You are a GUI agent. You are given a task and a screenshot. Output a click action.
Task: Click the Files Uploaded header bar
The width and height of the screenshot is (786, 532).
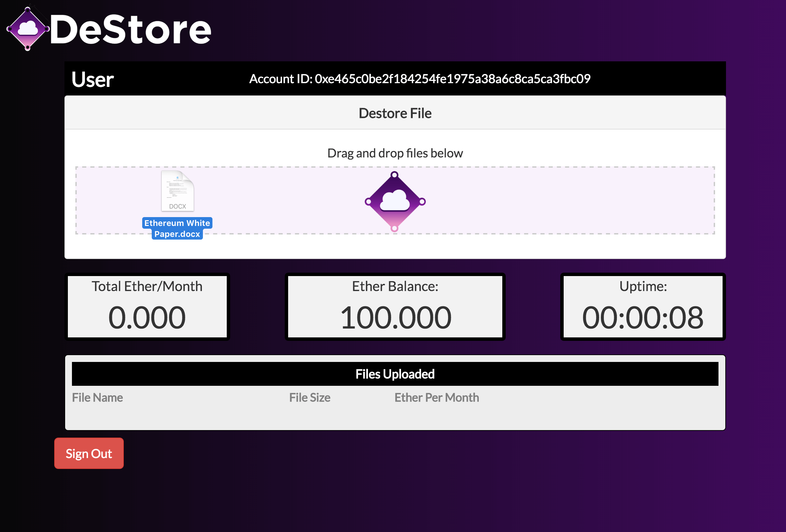[395, 374]
